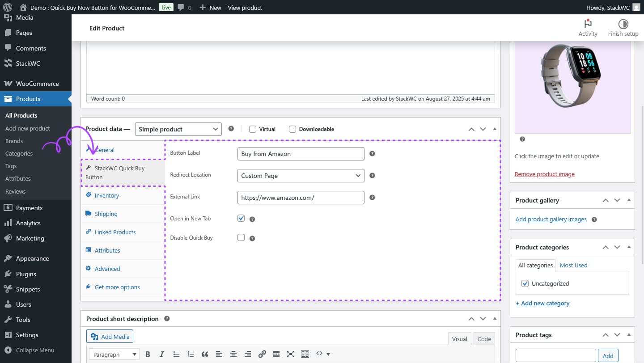Click the WordPress logo in admin bar
Viewport: 644px width, 363px height.
pos(7,8)
